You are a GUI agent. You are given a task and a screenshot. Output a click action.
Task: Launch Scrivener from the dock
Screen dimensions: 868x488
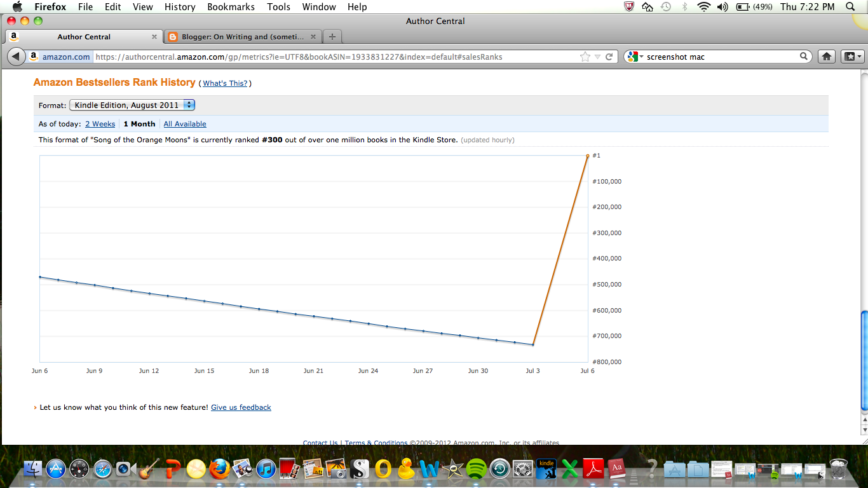tap(360, 469)
